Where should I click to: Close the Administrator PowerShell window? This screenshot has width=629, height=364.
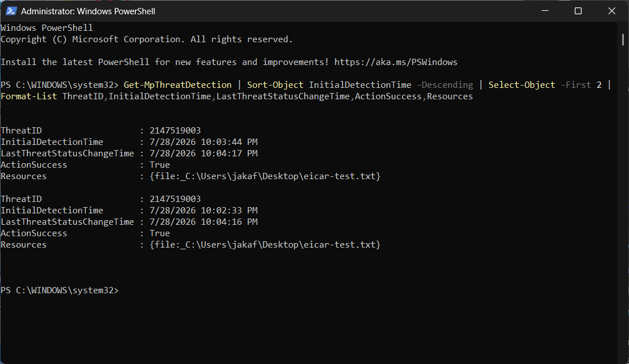point(612,11)
